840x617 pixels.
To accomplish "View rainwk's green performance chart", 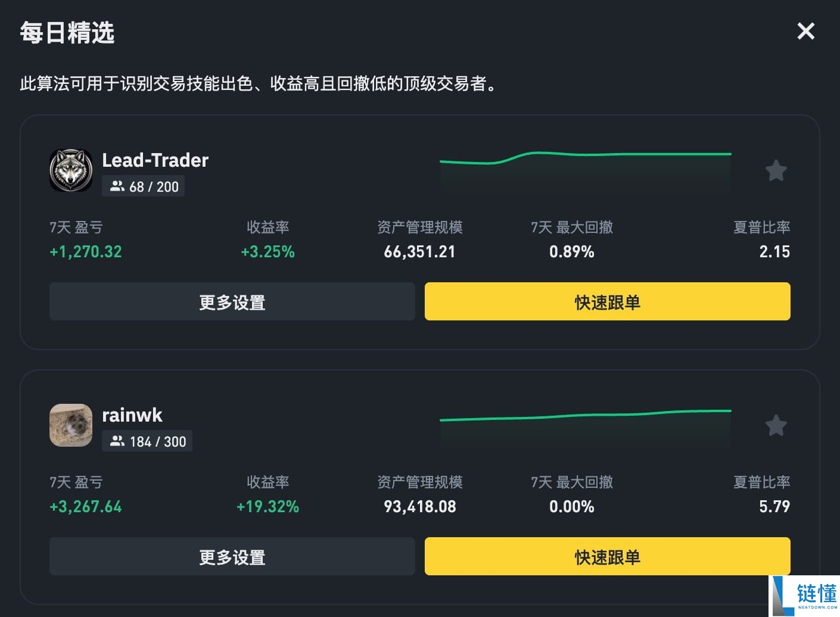I will point(585,426).
